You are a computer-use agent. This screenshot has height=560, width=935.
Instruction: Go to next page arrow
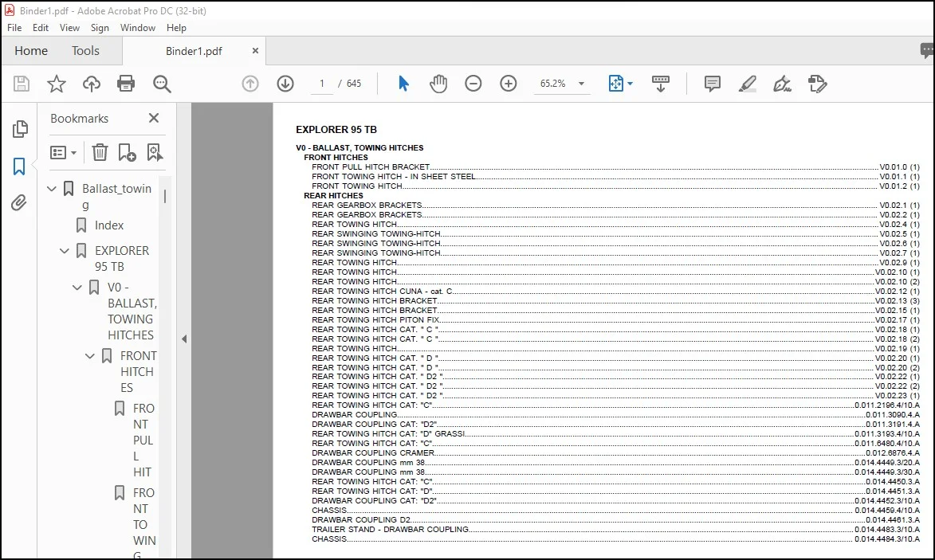[x=285, y=84]
